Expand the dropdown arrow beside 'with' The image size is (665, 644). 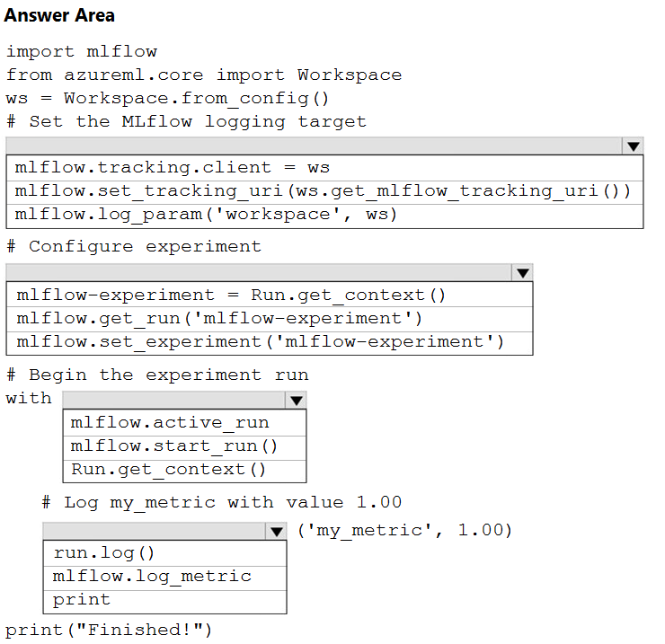[x=296, y=401]
